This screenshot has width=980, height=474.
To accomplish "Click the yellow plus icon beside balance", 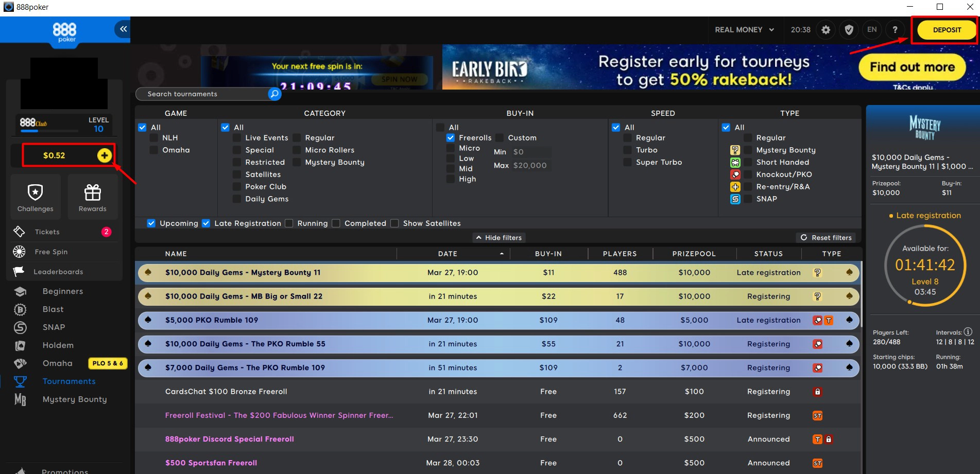I will click(105, 155).
